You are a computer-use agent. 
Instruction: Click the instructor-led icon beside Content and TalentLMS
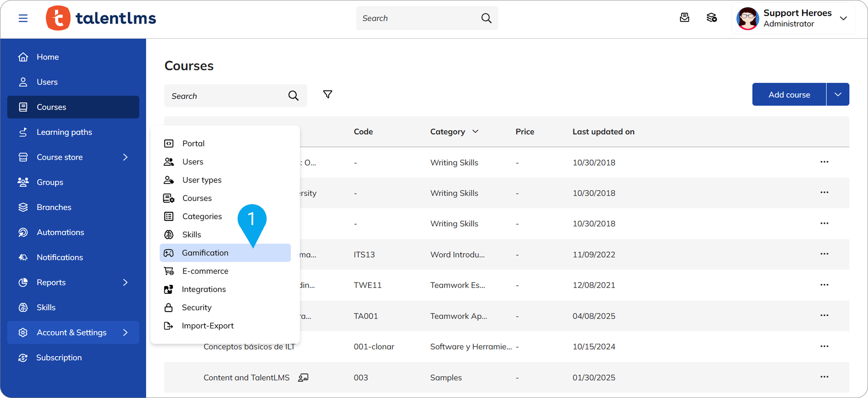pyautogui.click(x=303, y=377)
